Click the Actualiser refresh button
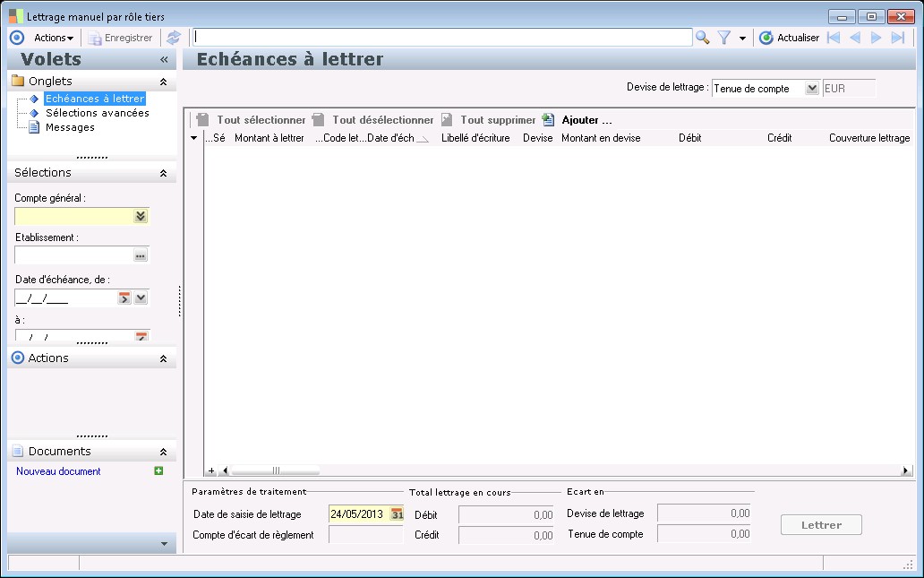 [790, 38]
